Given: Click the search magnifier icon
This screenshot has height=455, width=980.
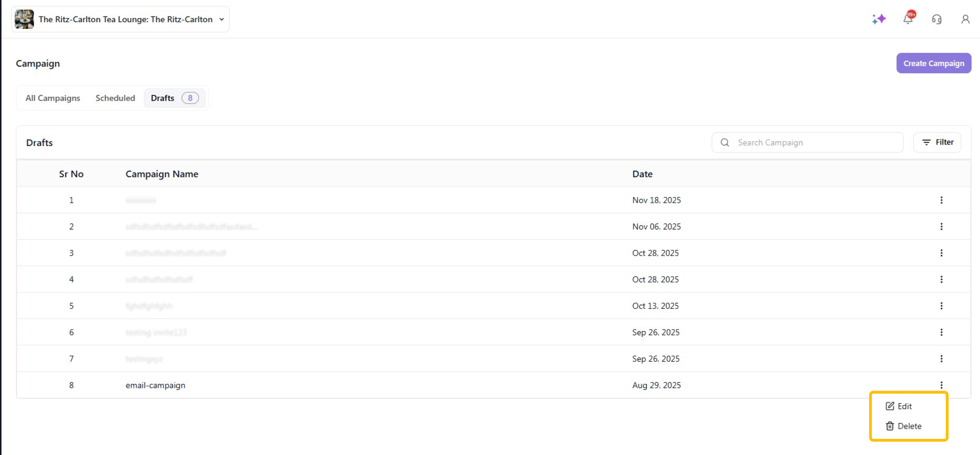Looking at the screenshot, I should [x=725, y=142].
